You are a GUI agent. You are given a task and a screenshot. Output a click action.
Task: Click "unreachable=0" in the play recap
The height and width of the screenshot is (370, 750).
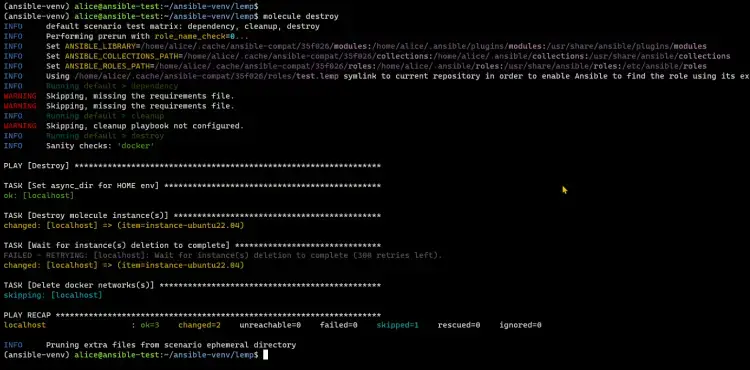click(x=270, y=325)
